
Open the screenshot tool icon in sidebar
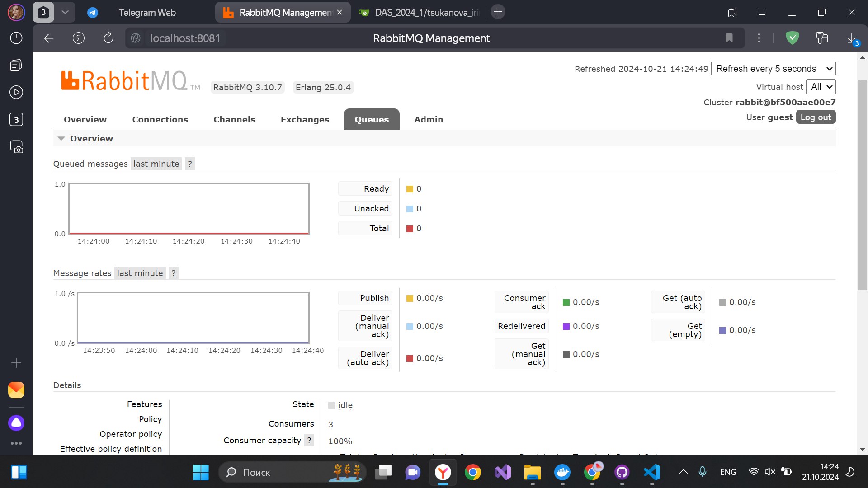point(16,147)
